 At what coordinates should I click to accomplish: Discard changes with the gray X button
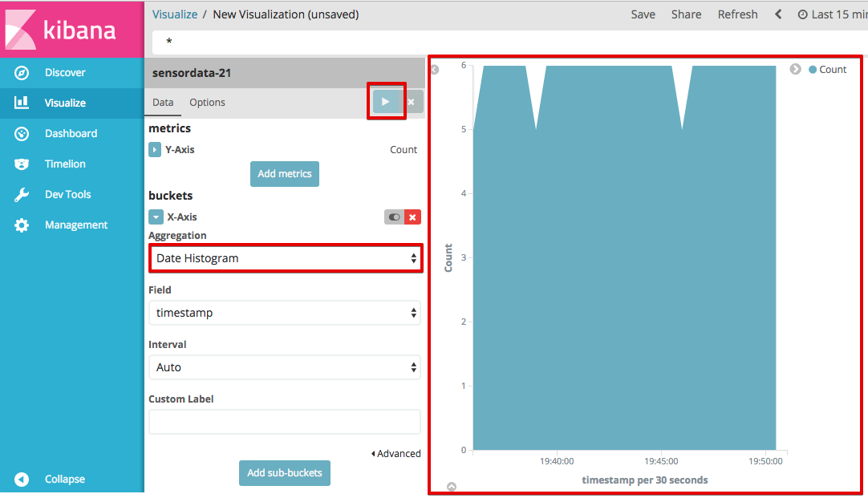[412, 102]
